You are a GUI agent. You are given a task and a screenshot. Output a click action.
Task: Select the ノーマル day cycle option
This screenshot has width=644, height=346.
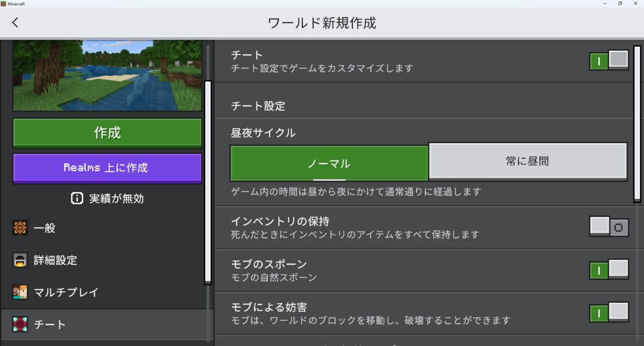click(x=329, y=163)
